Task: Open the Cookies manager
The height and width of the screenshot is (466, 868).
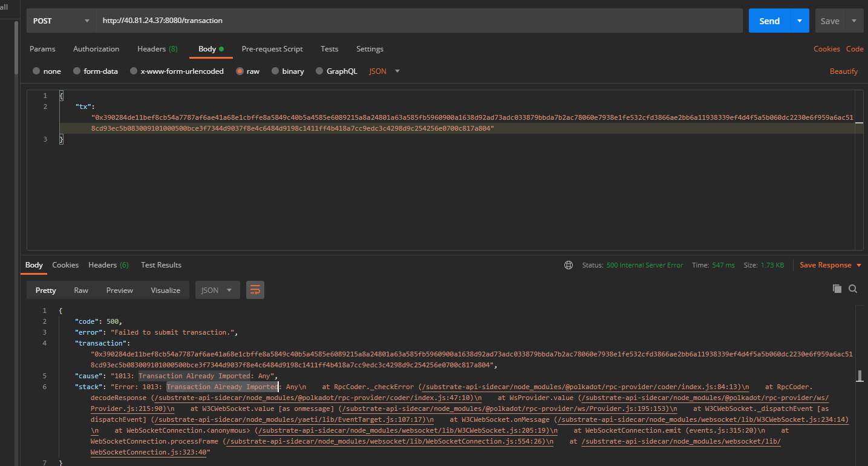Action: coord(826,49)
